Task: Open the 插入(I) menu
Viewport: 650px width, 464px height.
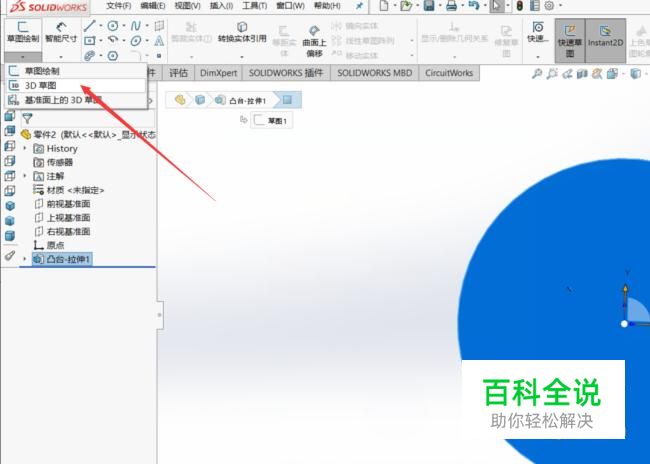Action: coord(221,6)
